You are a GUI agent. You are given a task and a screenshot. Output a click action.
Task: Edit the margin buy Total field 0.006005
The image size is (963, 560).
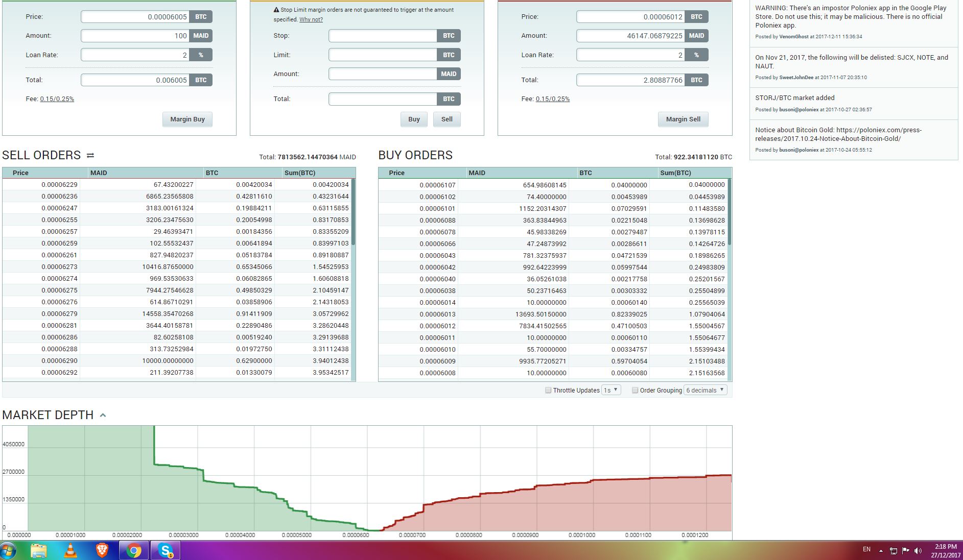tap(135, 80)
